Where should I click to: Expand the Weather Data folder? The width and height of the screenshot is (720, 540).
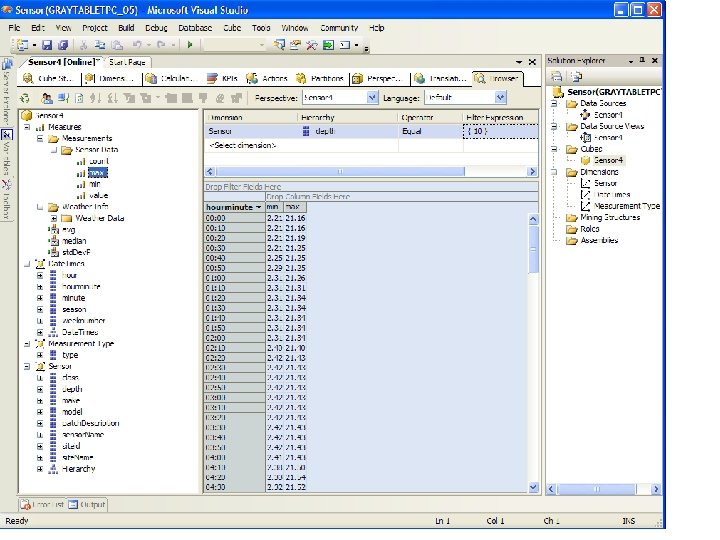[53, 218]
